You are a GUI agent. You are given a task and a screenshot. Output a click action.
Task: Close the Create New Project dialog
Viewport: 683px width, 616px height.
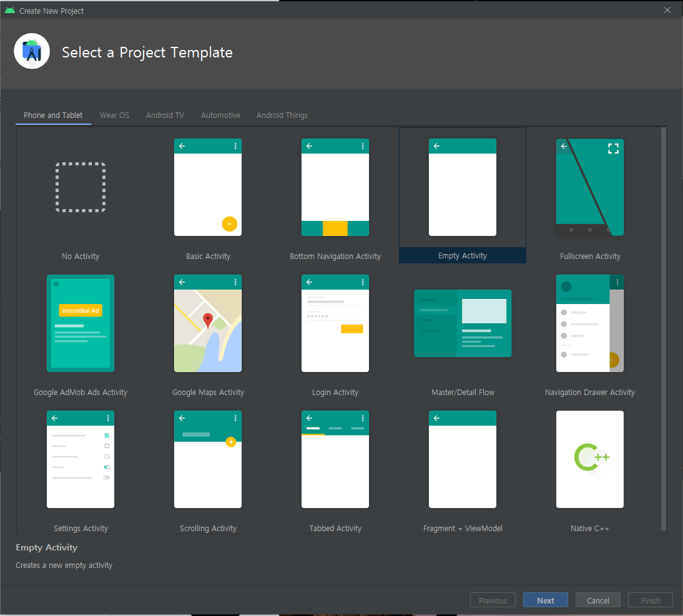(667, 10)
